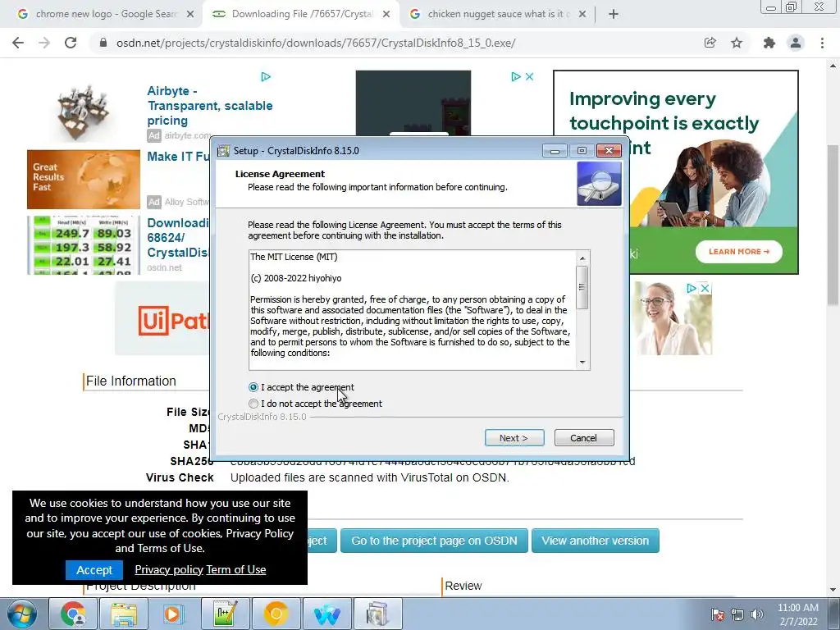Screen dimensions: 840x630
Task: Close the "Downloading File" tab
Action: click(386, 15)
